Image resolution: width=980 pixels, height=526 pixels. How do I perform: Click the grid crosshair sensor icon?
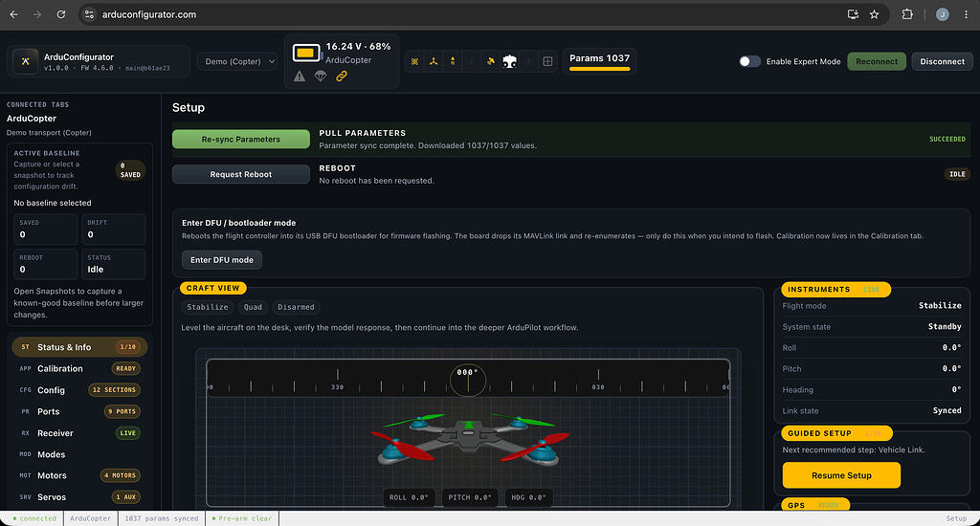pos(547,61)
